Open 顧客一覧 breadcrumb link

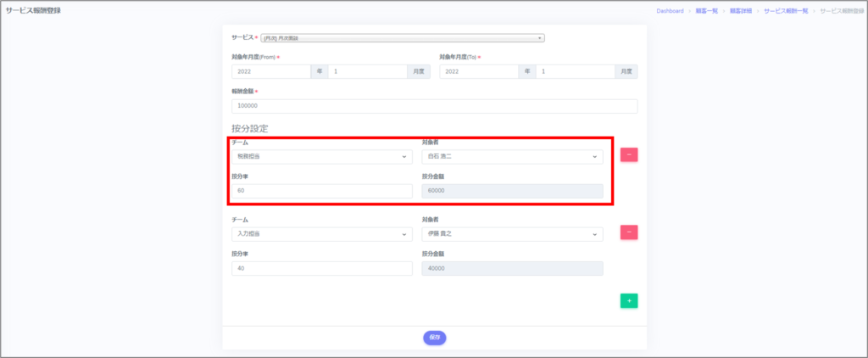tap(705, 11)
